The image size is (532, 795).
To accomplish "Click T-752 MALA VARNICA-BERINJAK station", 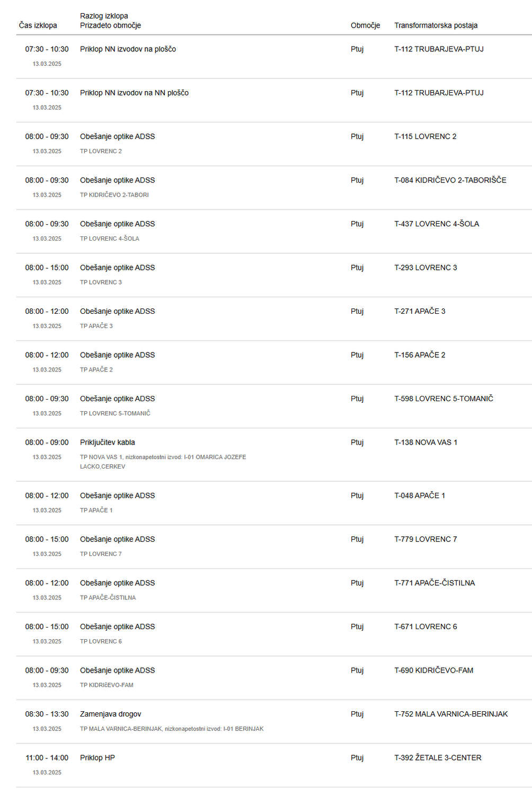I will pos(451,714).
